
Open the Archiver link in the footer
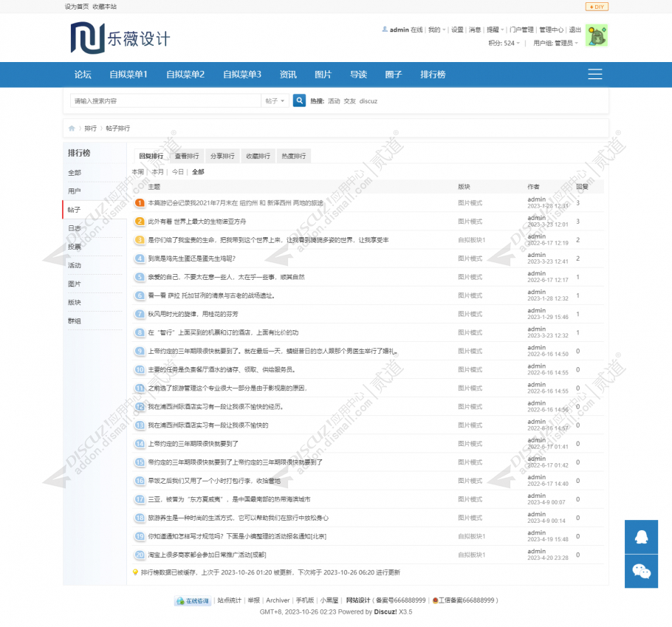click(x=278, y=600)
